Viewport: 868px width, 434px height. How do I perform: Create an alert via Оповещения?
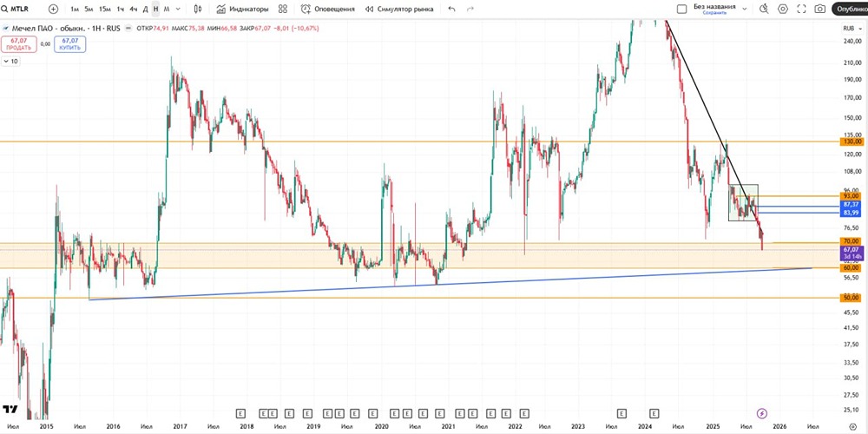click(326, 9)
